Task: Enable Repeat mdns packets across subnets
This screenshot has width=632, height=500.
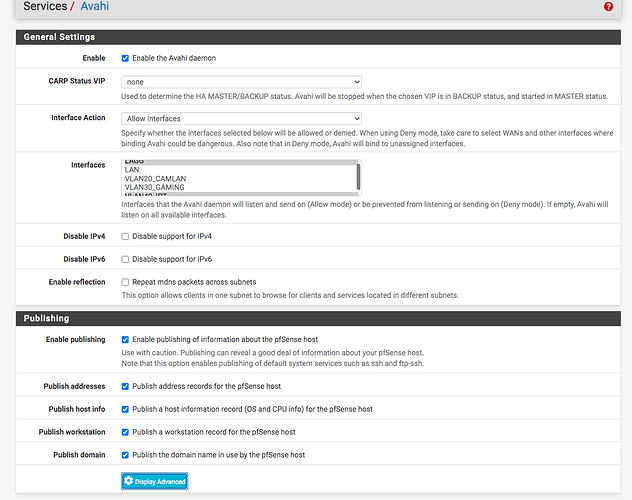Action: point(125,282)
